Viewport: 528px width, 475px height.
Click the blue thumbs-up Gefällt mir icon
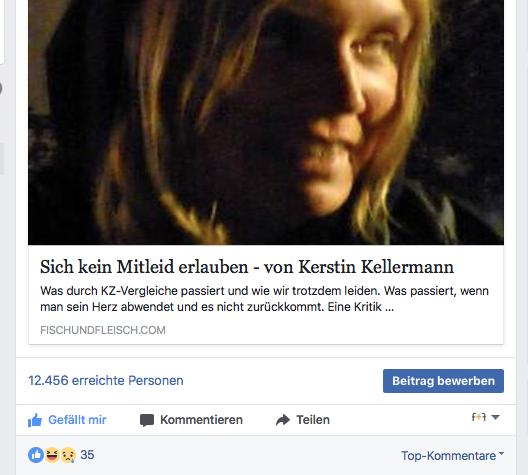click(x=35, y=420)
